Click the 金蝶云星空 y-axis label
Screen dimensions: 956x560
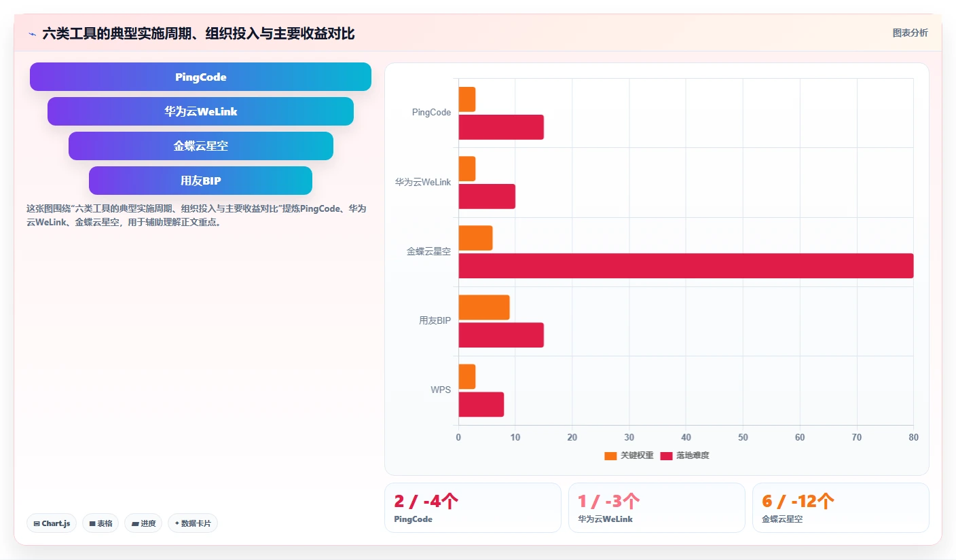pyautogui.click(x=429, y=251)
